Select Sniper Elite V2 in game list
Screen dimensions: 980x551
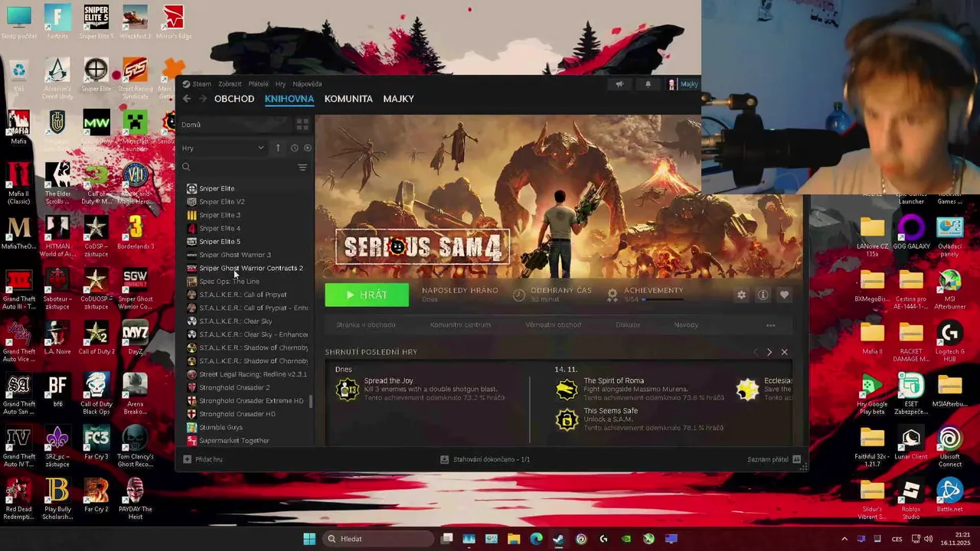click(222, 202)
